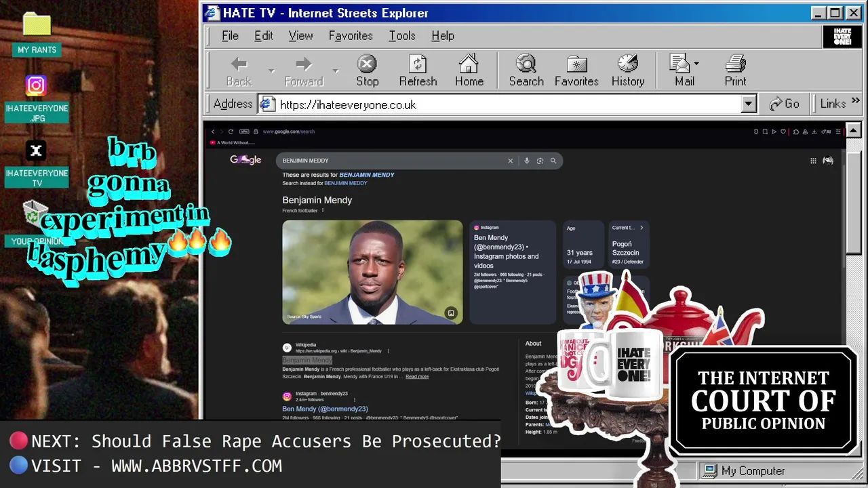Click the Back toolbar arrow icon
The height and width of the screenshot is (488, 868).
pyautogui.click(x=239, y=64)
